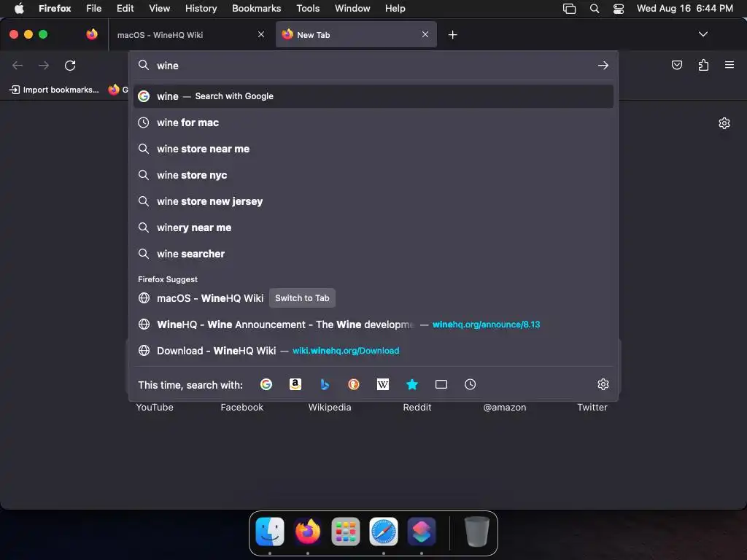Open the History menu

click(201, 8)
